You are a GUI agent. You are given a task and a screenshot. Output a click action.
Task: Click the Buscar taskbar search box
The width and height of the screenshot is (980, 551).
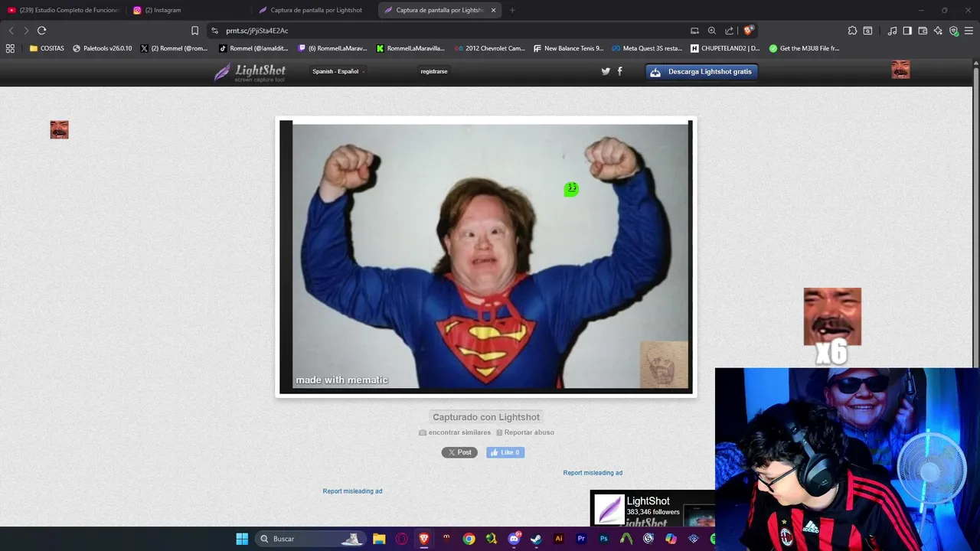click(x=310, y=539)
